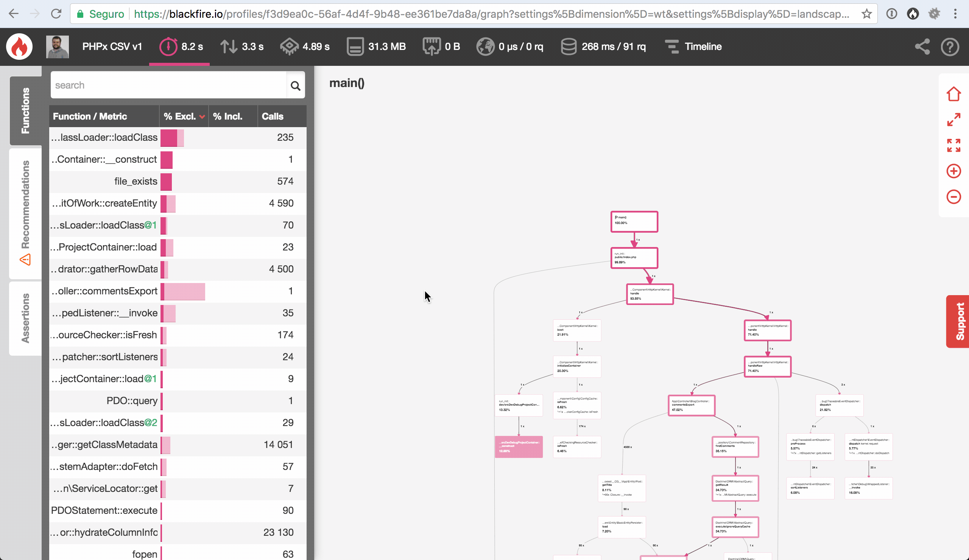The width and height of the screenshot is (969, 560).
Task: Click the search magnifier button
Action: point(295,86)
